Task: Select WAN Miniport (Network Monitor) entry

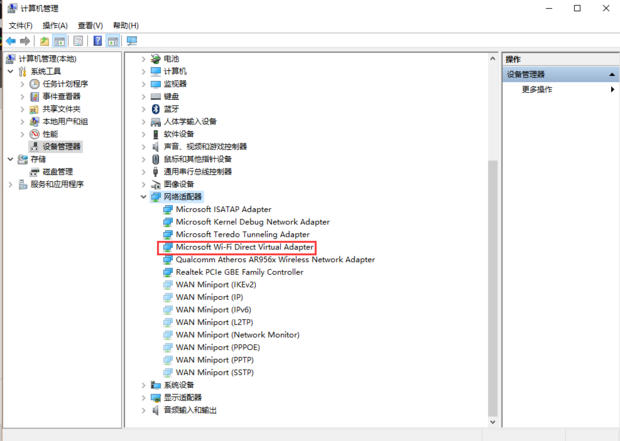Action: (x=238, y=335)
